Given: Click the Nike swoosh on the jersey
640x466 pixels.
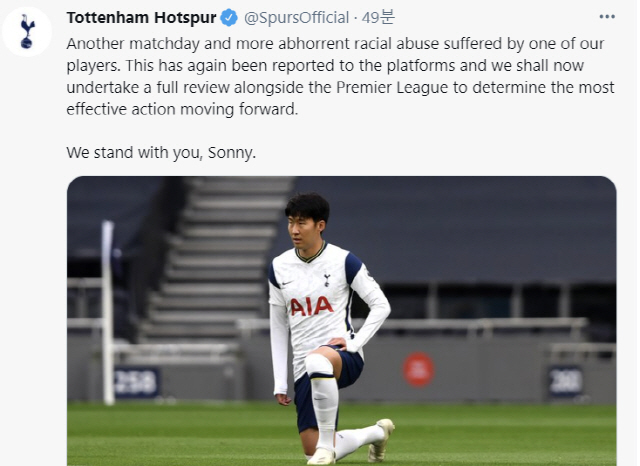Looking at the screenshot, I should 287,283.
